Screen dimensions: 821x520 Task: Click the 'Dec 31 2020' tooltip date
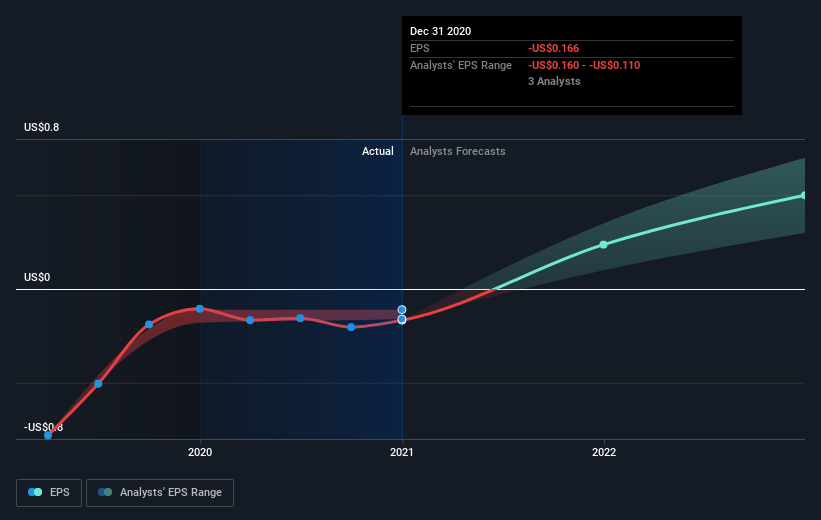click(440, 31)
